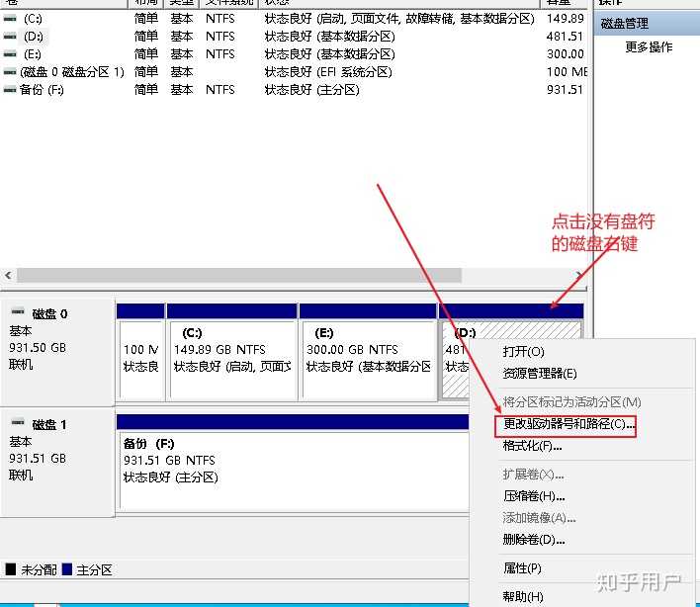
Task: Click the 未分配 legend label
Action: 39,570
